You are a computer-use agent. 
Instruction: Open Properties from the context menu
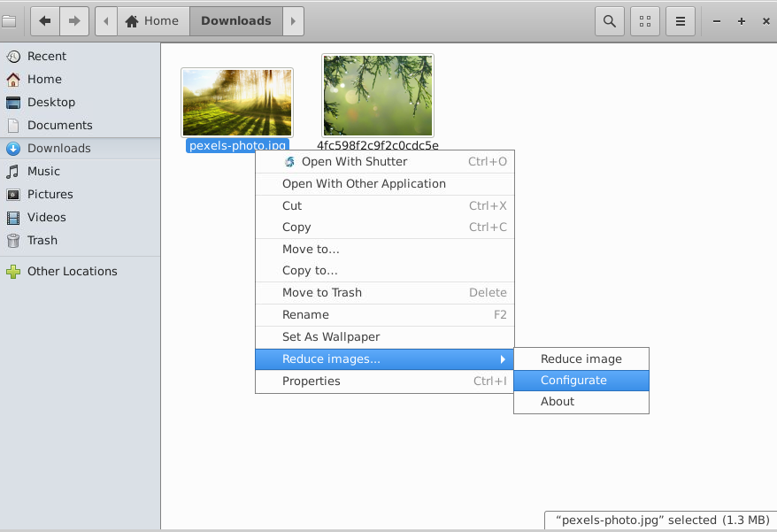[385, 382]
